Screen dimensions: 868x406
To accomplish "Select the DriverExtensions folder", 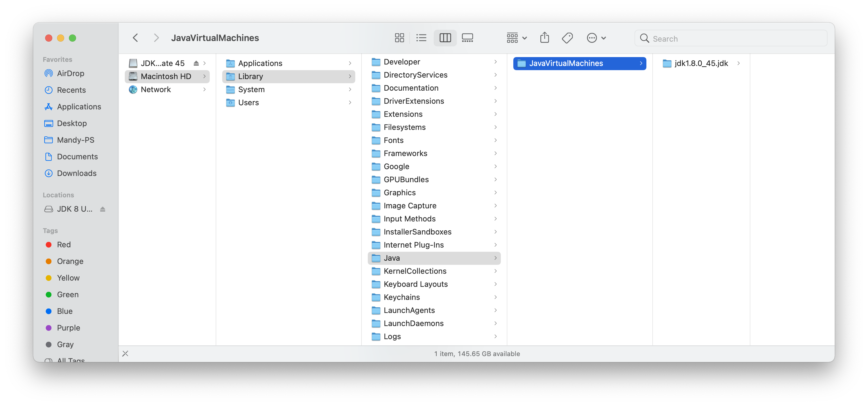I will [434, 101].
